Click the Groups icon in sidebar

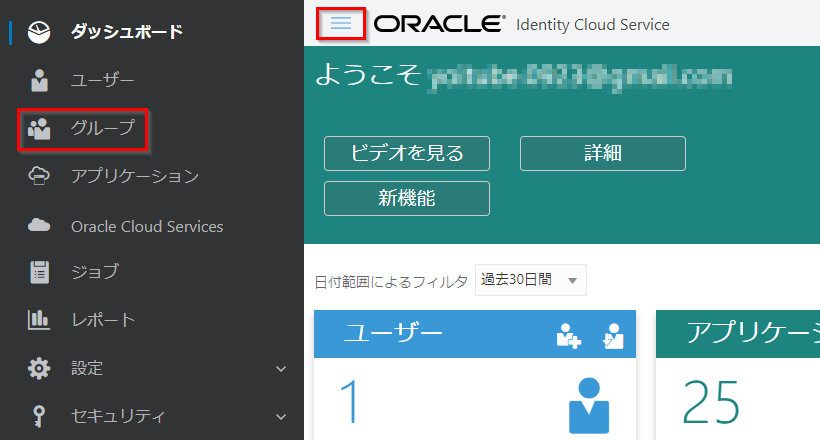(x=39, y=128)
